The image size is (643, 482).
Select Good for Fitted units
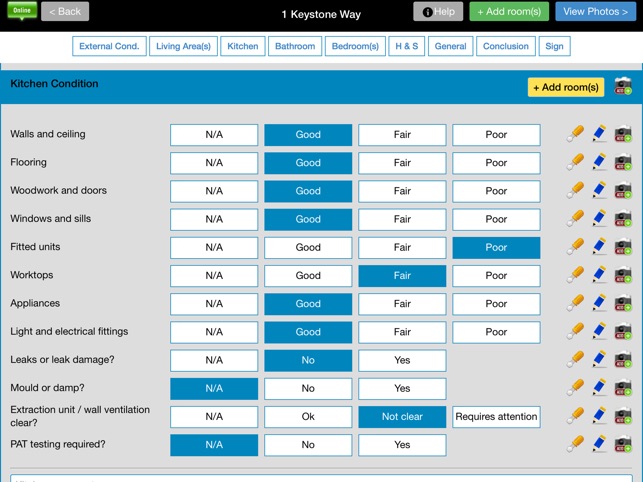coord(308,247)
